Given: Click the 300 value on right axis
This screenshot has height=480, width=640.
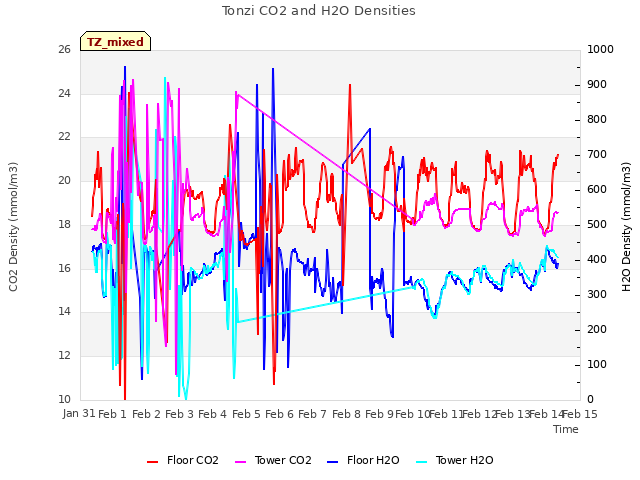Looking at the screenshot, I should click(x=597, y=295).
